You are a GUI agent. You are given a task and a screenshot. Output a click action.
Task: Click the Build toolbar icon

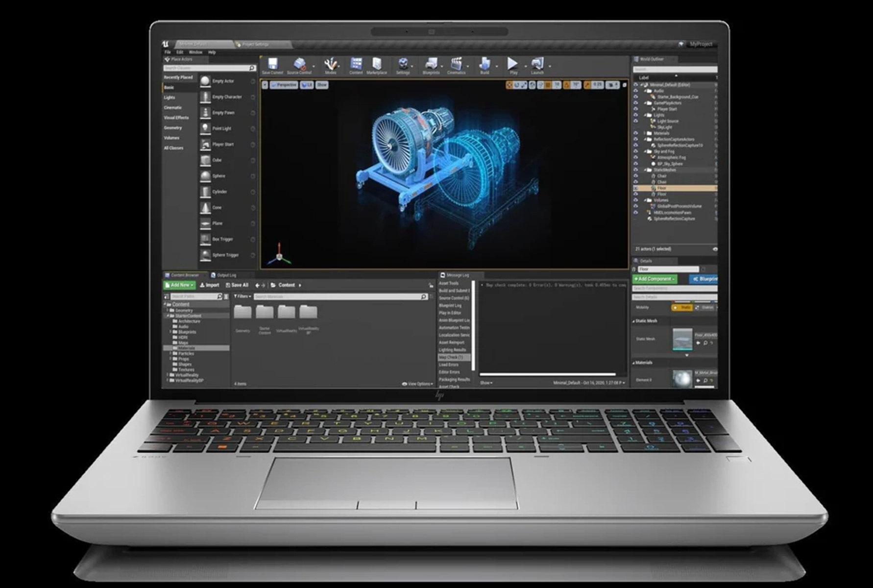485,64
